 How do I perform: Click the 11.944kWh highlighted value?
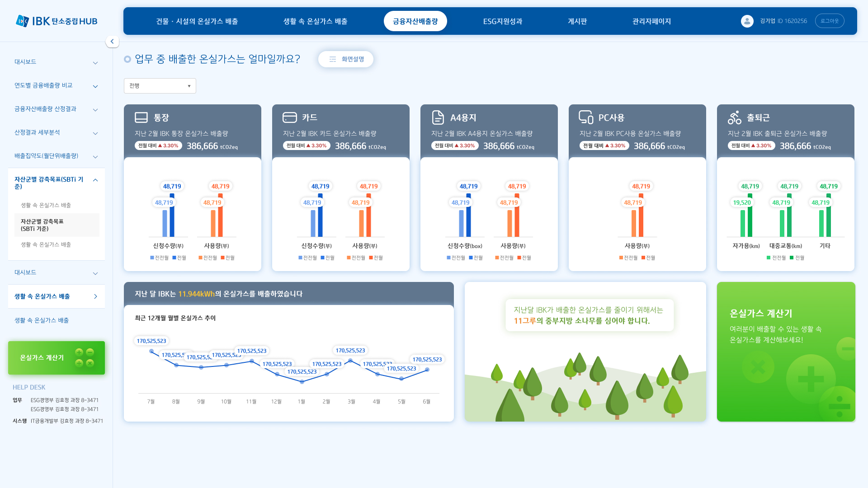click(196, 294)
